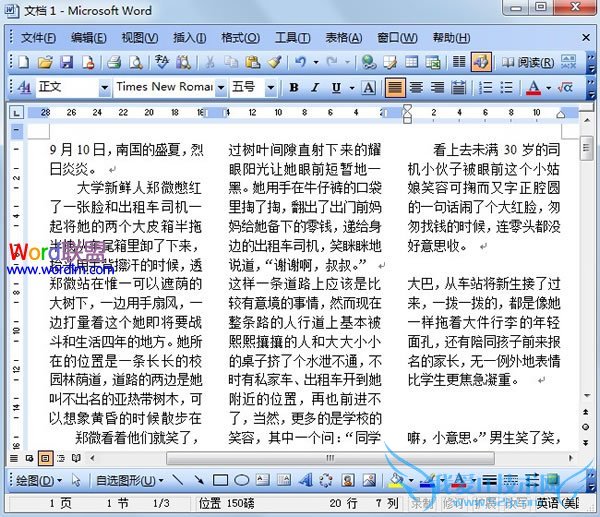
Task: Toggle Underline formatting
Action: 336,88
